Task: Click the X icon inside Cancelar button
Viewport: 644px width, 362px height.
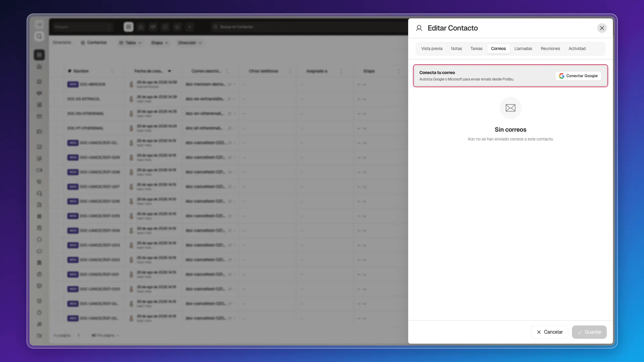Action: [539, 332]
